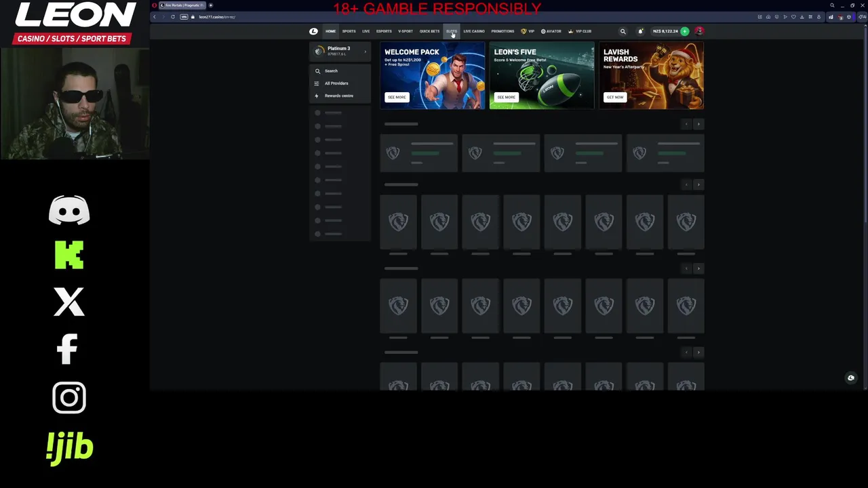Image resolution: width=868 pixels, height=488 pixels.
Task: Expand the Platinum 3 loyalty panel
Action: pos(340,51)
